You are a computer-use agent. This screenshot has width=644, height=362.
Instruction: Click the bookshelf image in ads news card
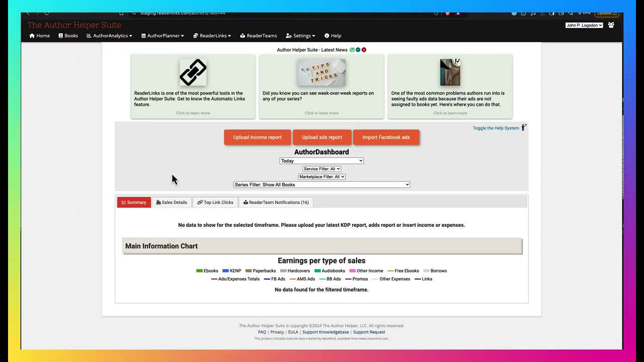pyautogui.click(x=450, y=72)
